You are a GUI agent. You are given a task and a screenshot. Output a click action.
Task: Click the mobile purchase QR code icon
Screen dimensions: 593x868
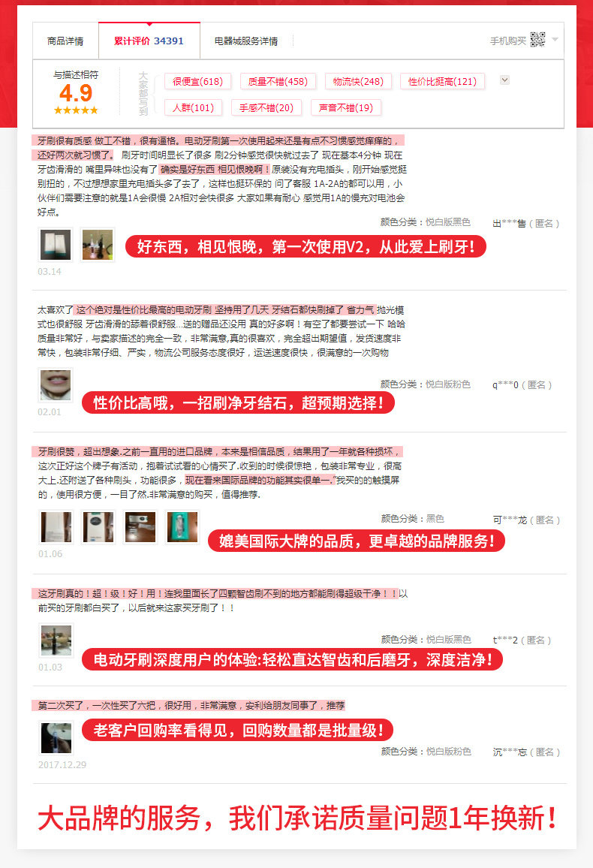pyautogui.click(x=537, y=40)
